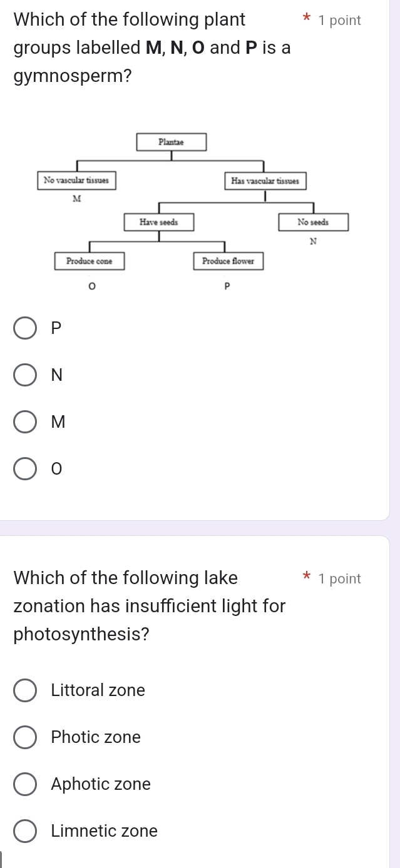Click the Plantae box in the diagram
Screen dimensions: 400x868
point(171,142)
